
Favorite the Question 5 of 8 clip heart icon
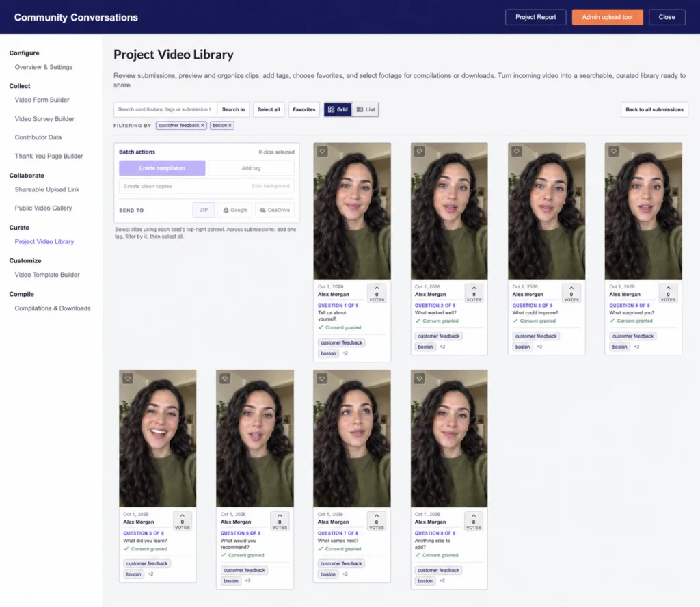(x=128, y=379)
